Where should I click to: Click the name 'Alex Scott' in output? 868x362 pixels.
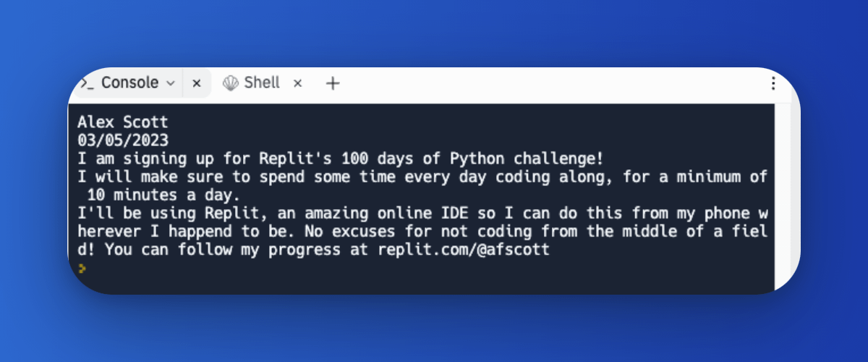coord(122,122)
